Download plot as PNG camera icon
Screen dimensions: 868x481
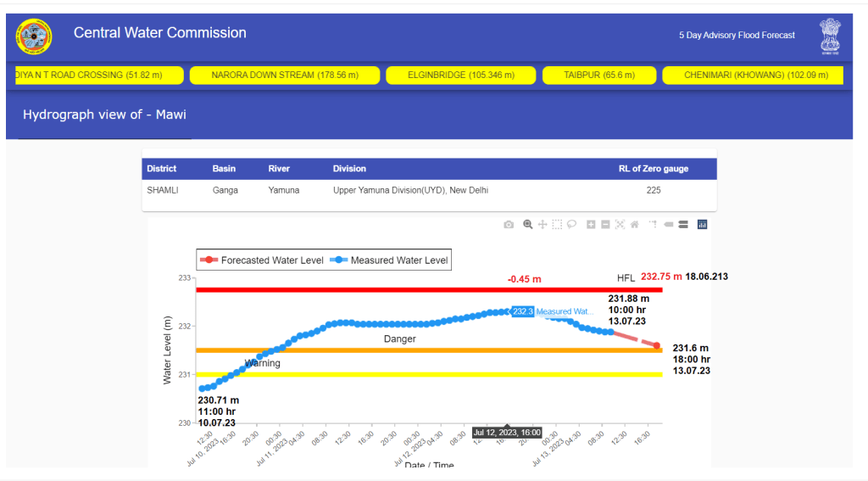509,225
